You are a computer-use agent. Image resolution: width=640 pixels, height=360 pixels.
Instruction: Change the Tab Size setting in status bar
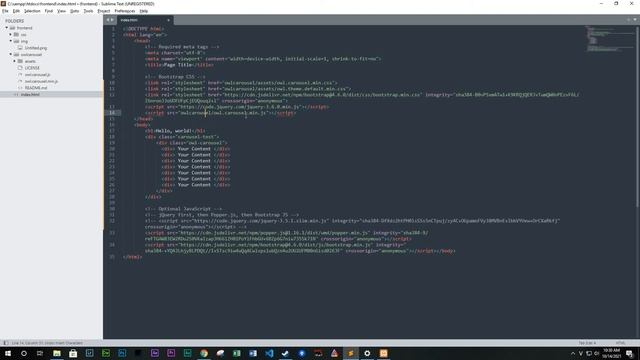pos(587,343)
